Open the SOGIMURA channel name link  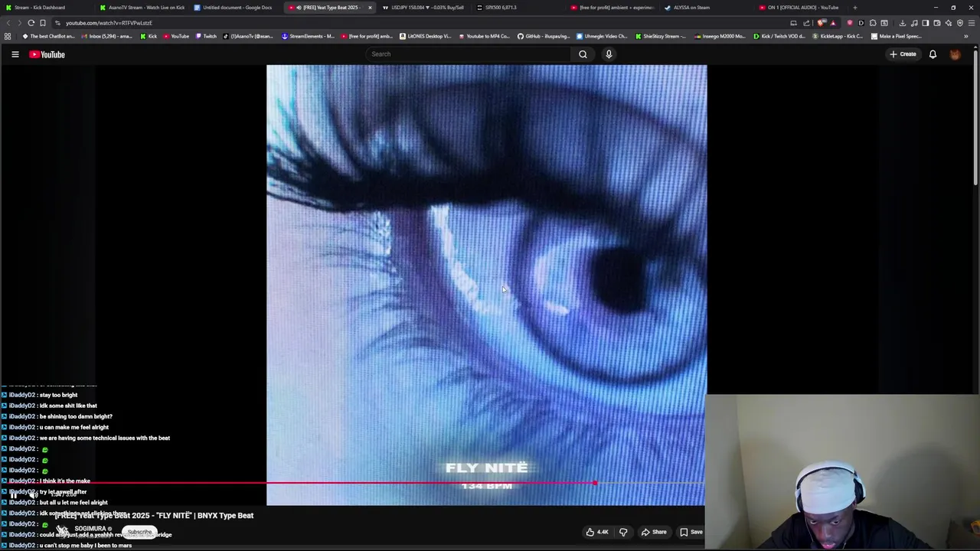point(90,529)
